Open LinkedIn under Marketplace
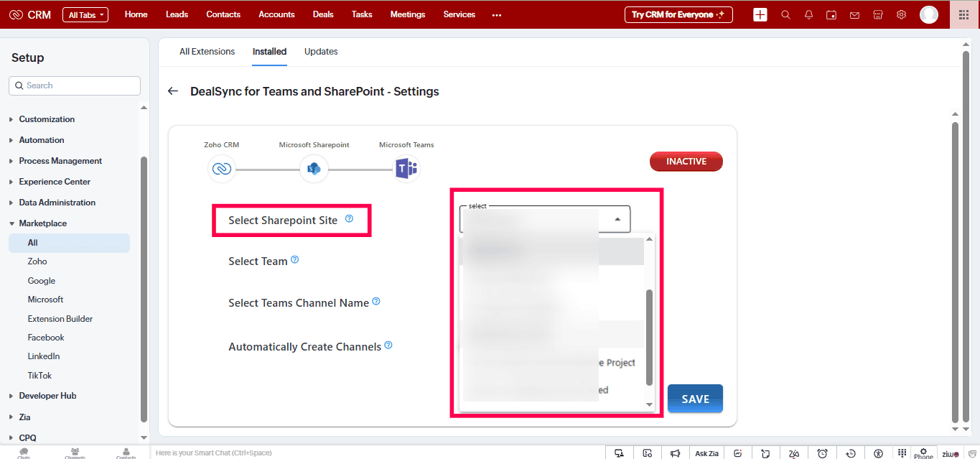This screenshot has height=459, width=980. [44, 356]
